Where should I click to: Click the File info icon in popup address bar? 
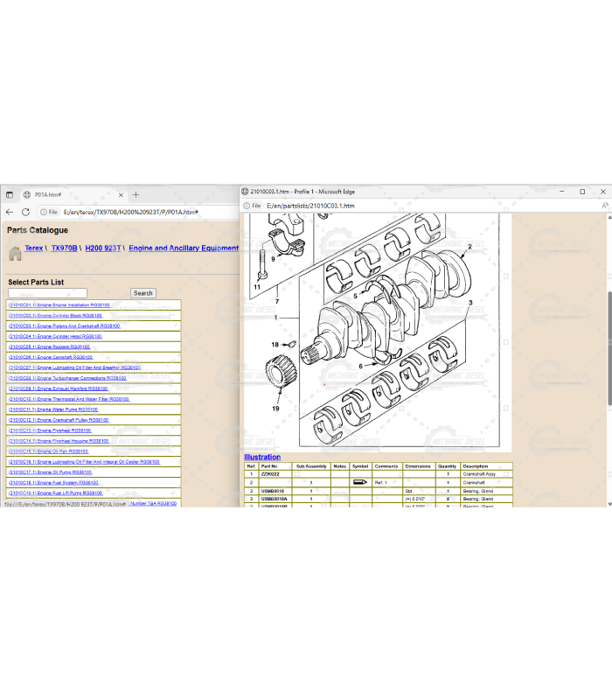pos(252,206)
